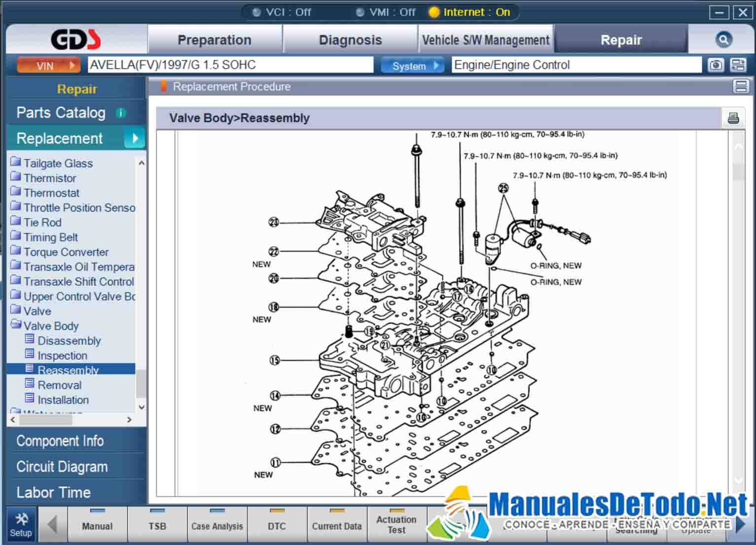
Task: Open Case Analysis
Action: [217, 525]
